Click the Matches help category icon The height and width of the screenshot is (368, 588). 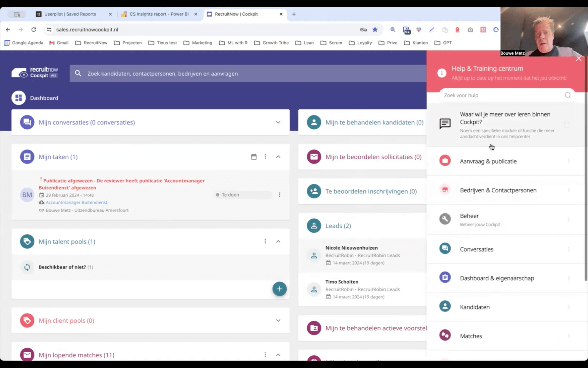[445, 335]
